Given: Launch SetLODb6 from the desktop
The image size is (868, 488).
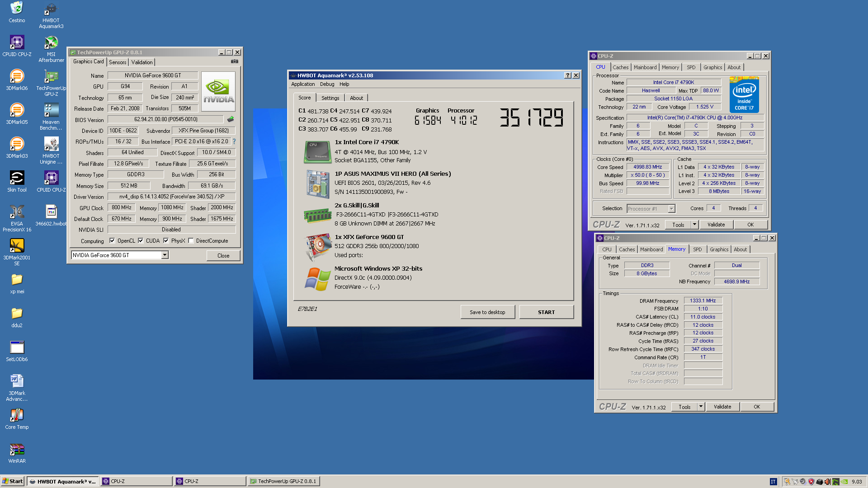Looking at the screenshot, I should (17, 351).
